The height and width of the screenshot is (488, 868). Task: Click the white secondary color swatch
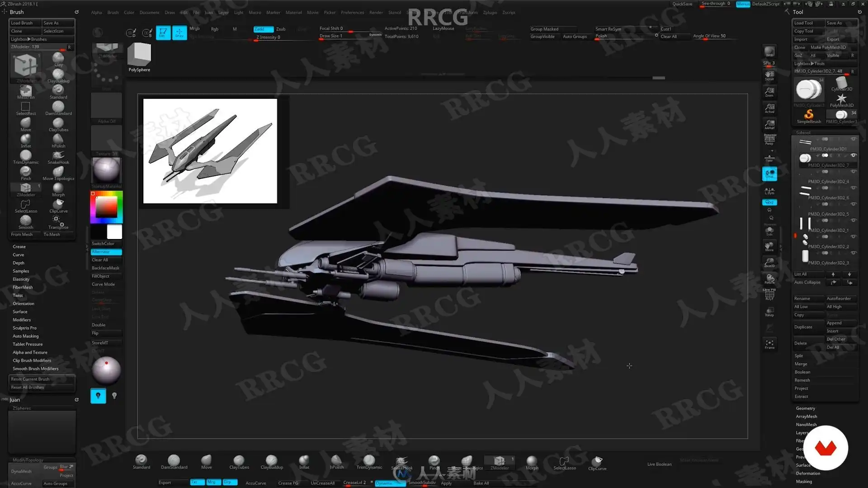pos(114,232)
